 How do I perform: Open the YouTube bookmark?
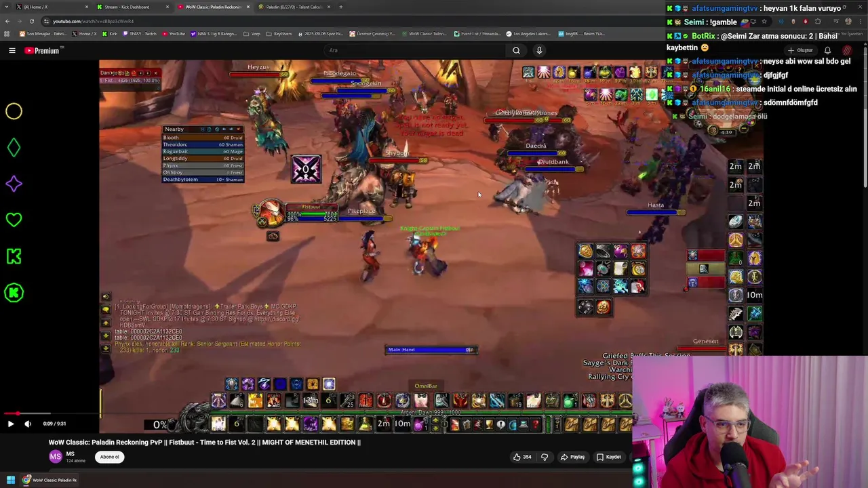click(x=174, y=33)
